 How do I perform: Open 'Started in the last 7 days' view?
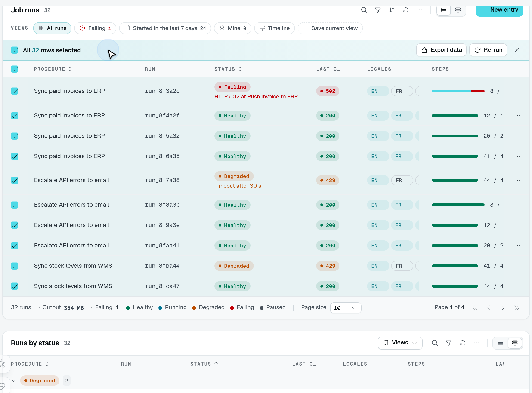point(165,28)
